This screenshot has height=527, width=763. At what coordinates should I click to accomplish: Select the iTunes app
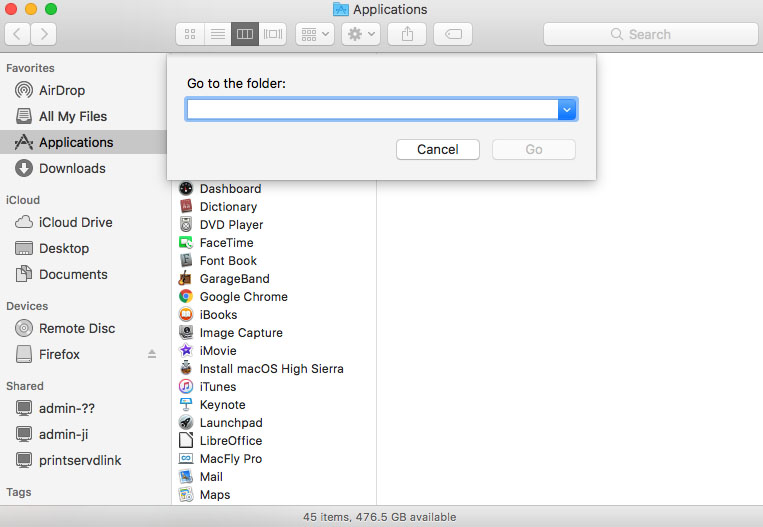tap(218, 387)
